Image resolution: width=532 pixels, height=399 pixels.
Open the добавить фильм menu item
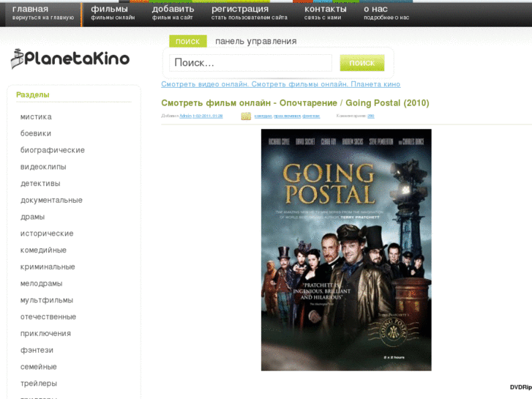173,13
